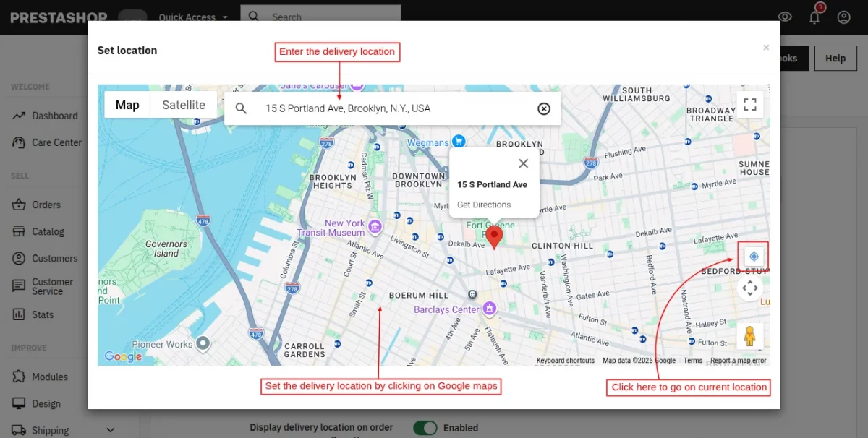This screenshot has width=868, height=438.
Task: Click the Boerum Hill map label
Action: click(x=419, y=296)
